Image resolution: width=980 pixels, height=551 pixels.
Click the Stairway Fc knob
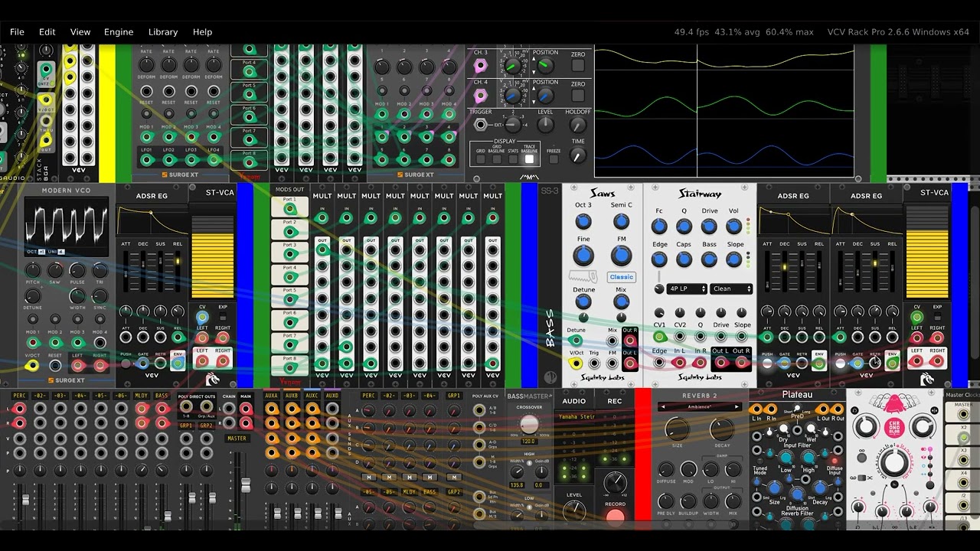[659, 227]
